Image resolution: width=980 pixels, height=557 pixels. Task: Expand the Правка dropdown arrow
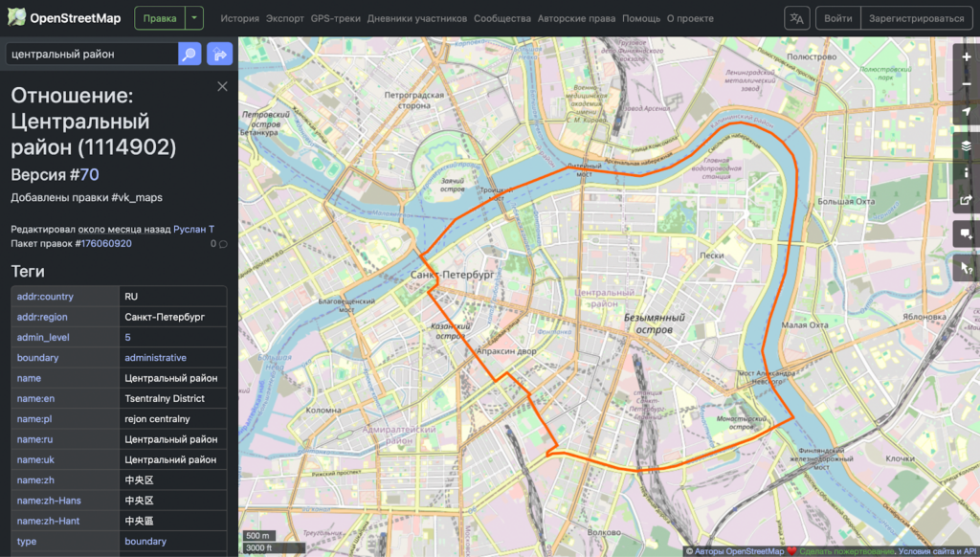pyautogui.click(x=194, y=18)
